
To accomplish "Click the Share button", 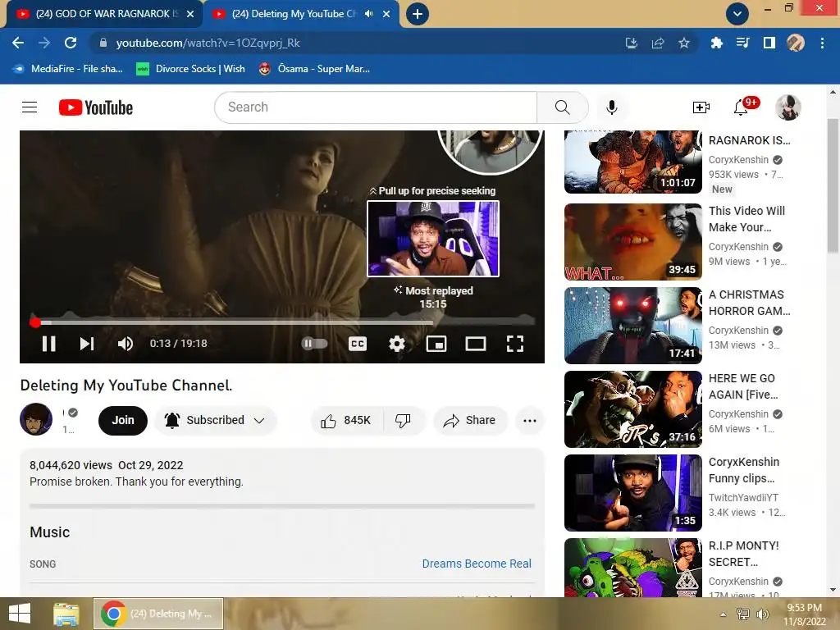I will click(x=470, y=421).
